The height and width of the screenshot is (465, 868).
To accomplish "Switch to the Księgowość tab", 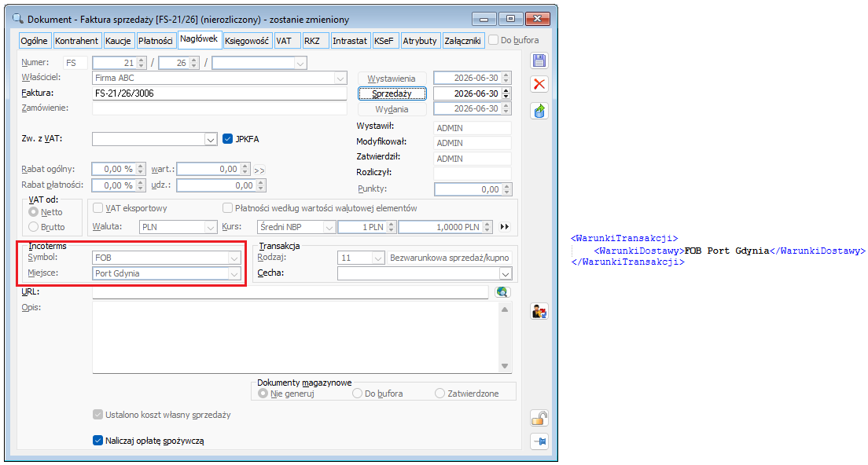I will coord(247,40).
